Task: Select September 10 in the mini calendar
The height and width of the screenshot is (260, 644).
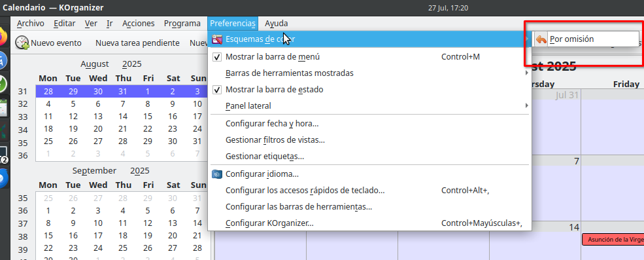Action: pyautogui.click(x=98, y=223)
